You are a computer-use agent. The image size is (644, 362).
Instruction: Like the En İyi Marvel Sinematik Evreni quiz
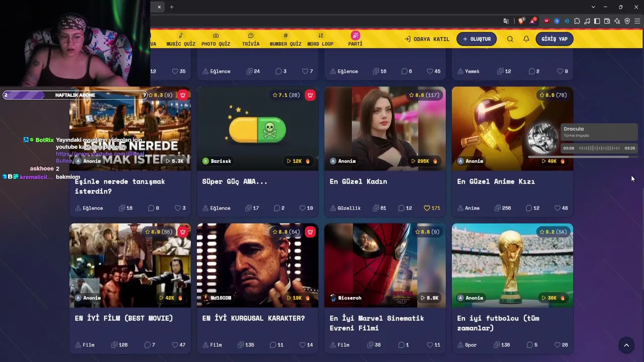[x=429, y=345]
